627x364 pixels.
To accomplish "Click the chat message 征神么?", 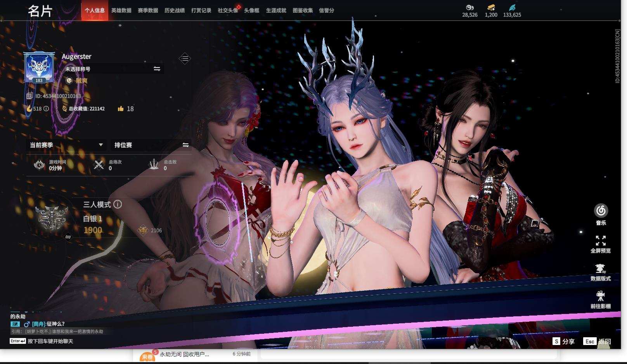I will pos(55,324).
